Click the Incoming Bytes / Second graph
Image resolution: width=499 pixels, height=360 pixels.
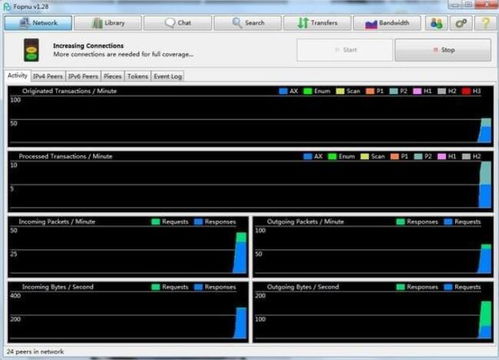[128, 312]
